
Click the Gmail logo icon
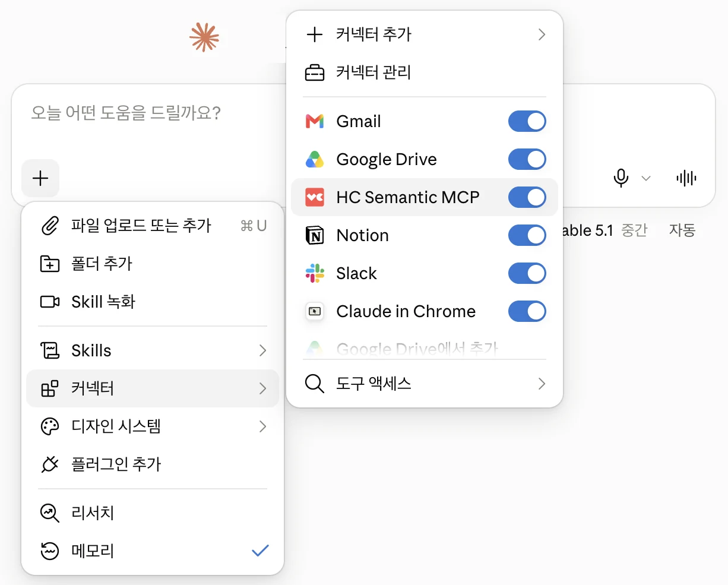tap(315, 121)
